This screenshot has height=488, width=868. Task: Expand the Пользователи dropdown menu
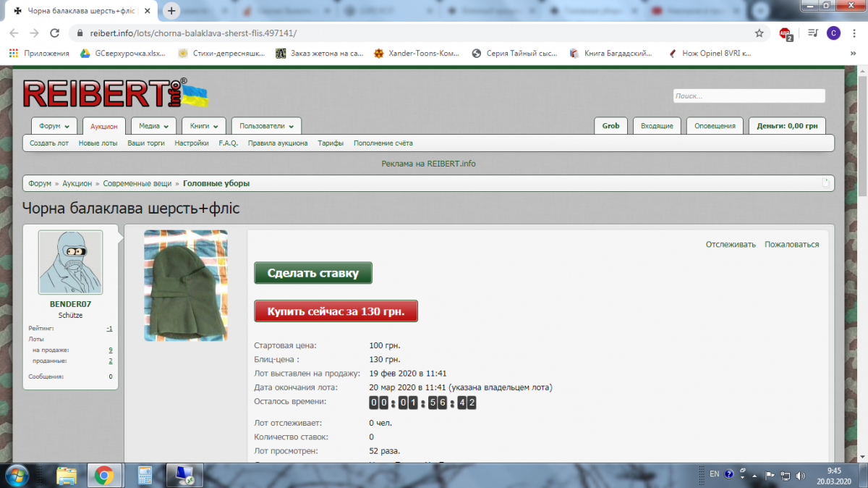click(x=266, y=126)
